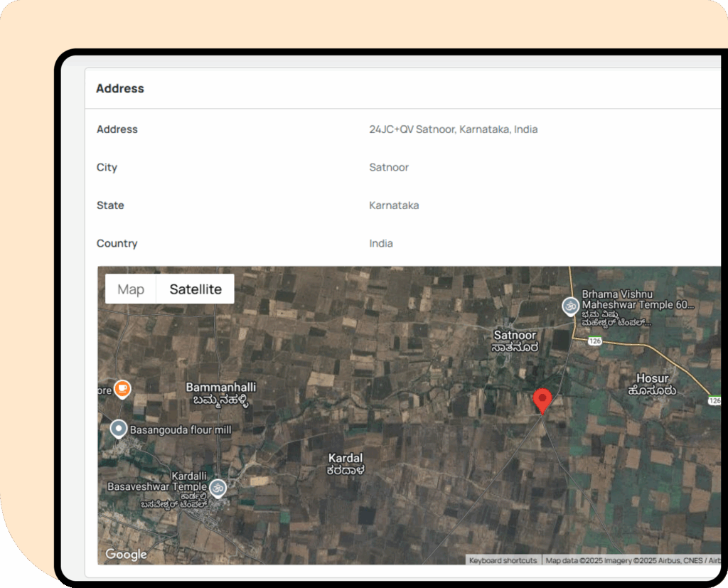Click the highway 126 shield near Satnoor

pos(595,341)
